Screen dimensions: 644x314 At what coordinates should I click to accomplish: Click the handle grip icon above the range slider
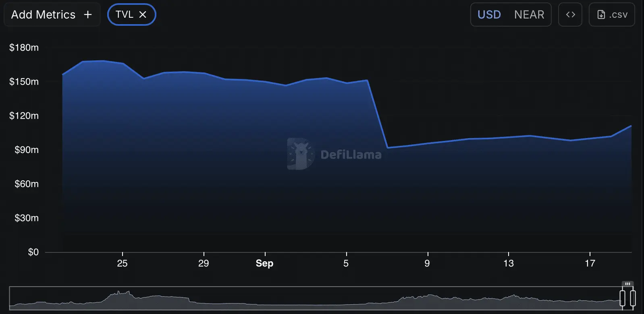point(627,284)
